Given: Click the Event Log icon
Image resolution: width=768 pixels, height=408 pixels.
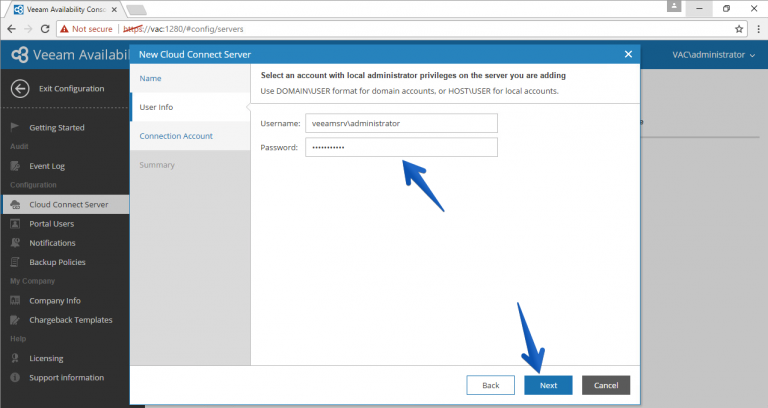Looking at the screenshot, I should (15, 166).
